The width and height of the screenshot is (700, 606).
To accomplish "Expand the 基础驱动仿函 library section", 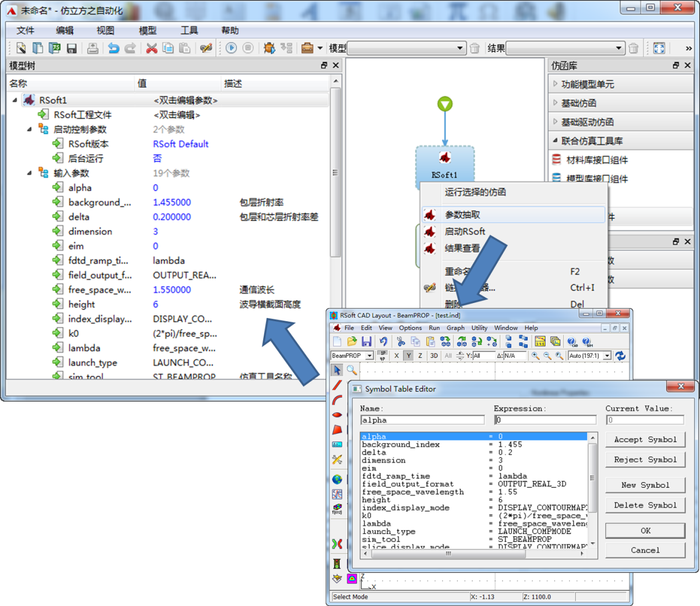I will [x=555, y=121].
